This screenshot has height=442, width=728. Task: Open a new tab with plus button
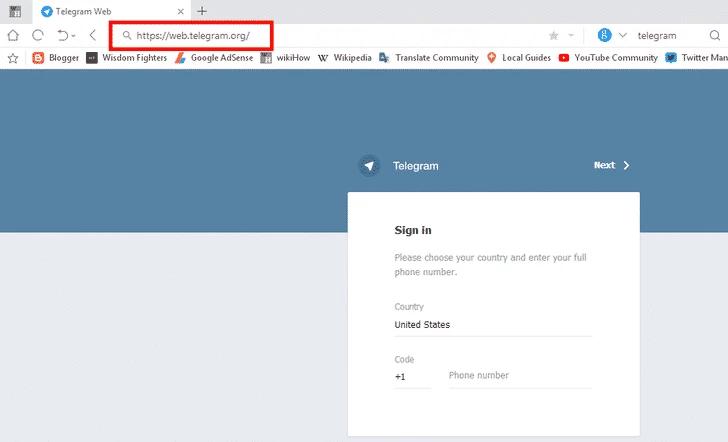[202, 11]
